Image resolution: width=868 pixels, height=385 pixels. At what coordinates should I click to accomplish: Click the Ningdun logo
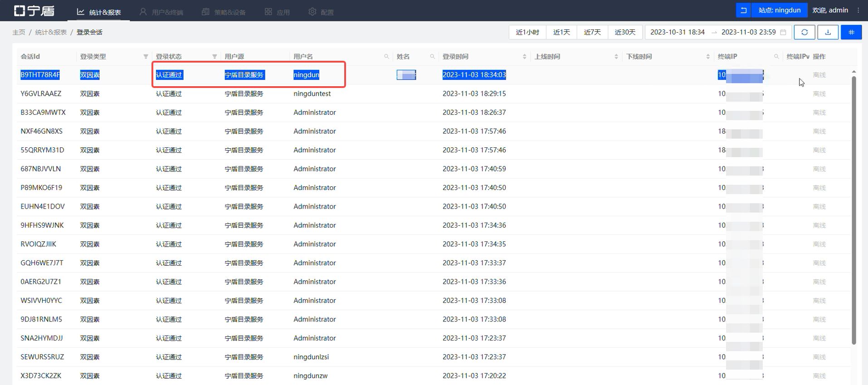tap(34, 10)
